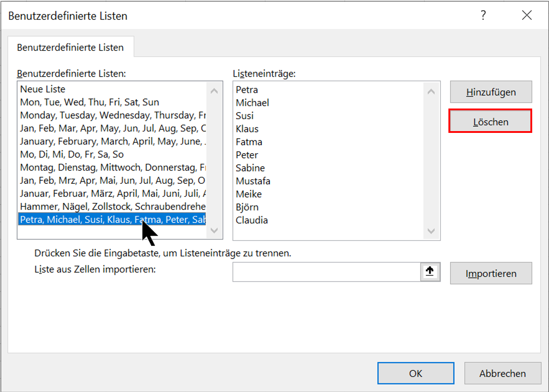Click the Hinzufügen button
549x392 pixels.
tap(491, 92)
